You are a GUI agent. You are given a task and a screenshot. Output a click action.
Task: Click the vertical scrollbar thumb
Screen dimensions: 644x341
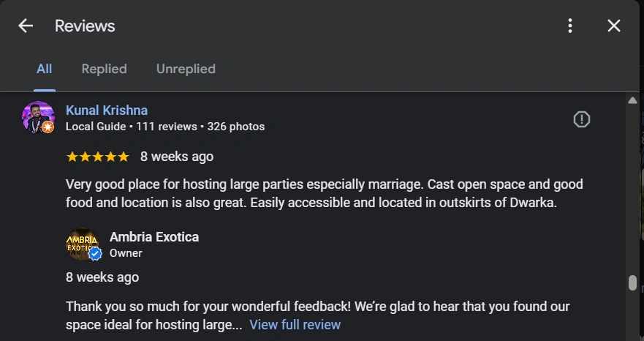pos(632,283)
